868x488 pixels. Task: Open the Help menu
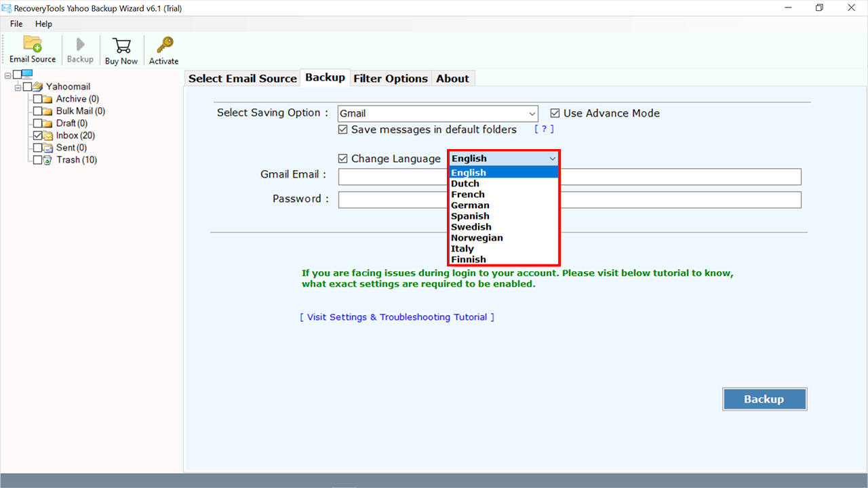click(x=43, y=24)
